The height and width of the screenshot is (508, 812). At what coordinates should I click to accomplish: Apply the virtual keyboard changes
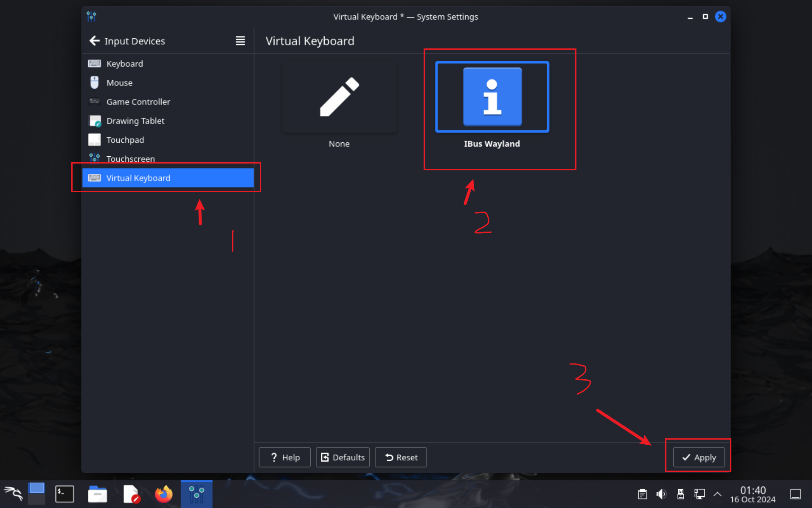tap(699, 457)
